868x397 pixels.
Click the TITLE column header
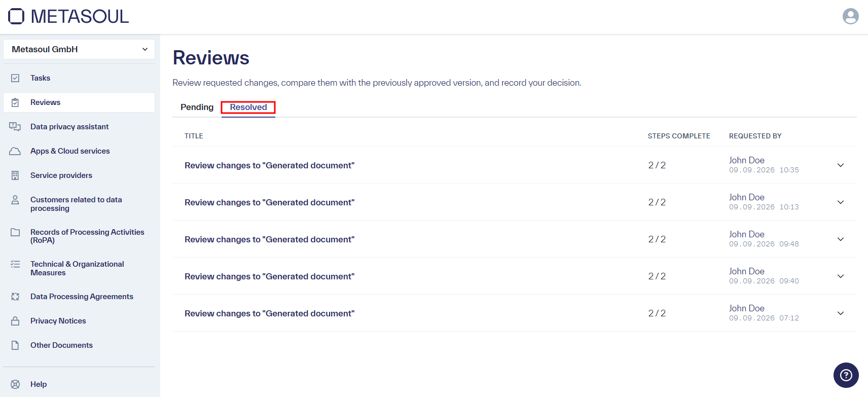click(194, 136)
